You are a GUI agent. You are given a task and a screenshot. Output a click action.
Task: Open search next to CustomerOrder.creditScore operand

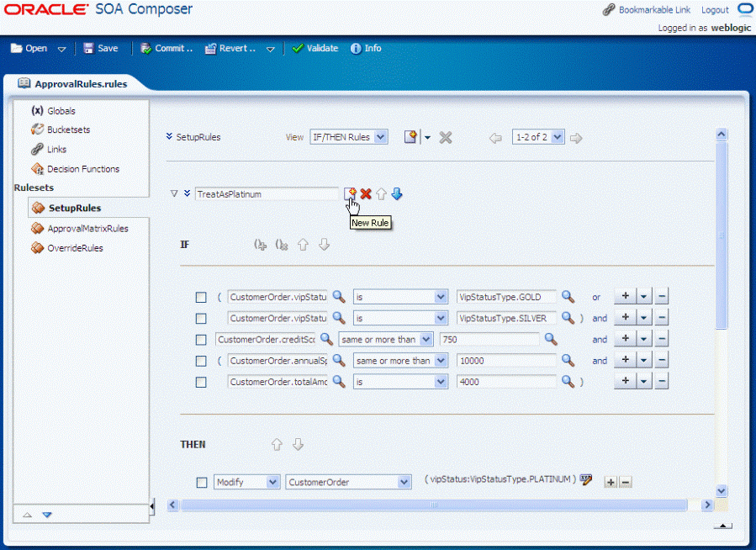[x=327, y=339]
